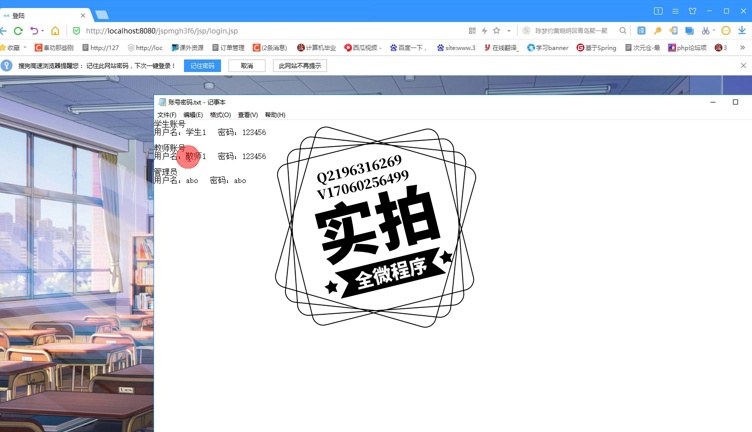Open the (2条消息) bookmark

point(270,47)
